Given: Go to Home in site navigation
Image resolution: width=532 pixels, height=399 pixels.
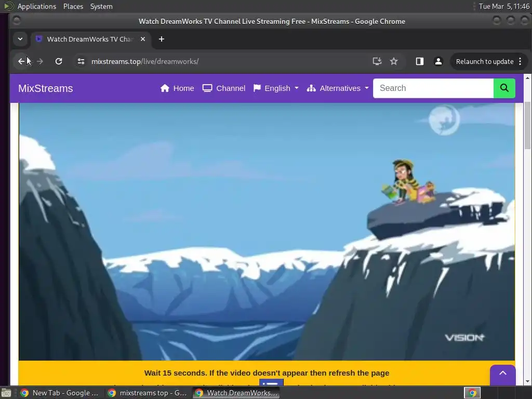Looking at the screenshot, I should pyautogui.click(x=177, y=88).
